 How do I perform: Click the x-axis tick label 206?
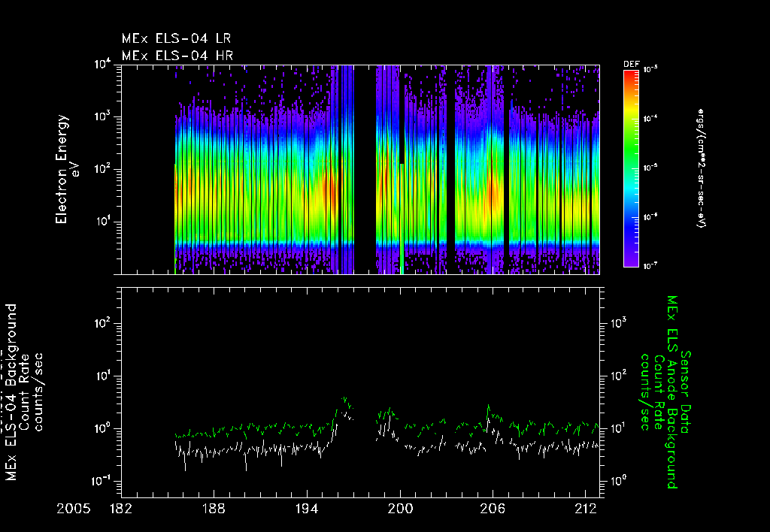point(493,509)
